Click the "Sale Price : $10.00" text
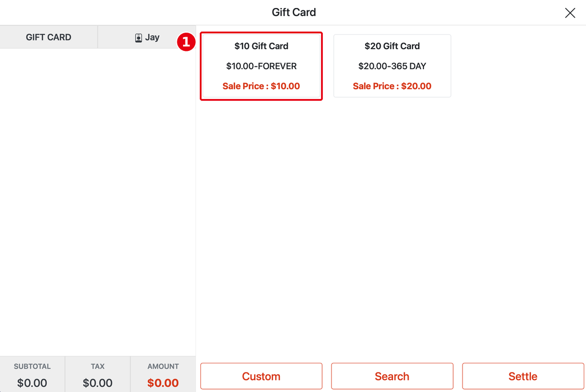Image resolution: width=586 pixels, height=392 pixels. pyautogui.click(x=261, y=86)
